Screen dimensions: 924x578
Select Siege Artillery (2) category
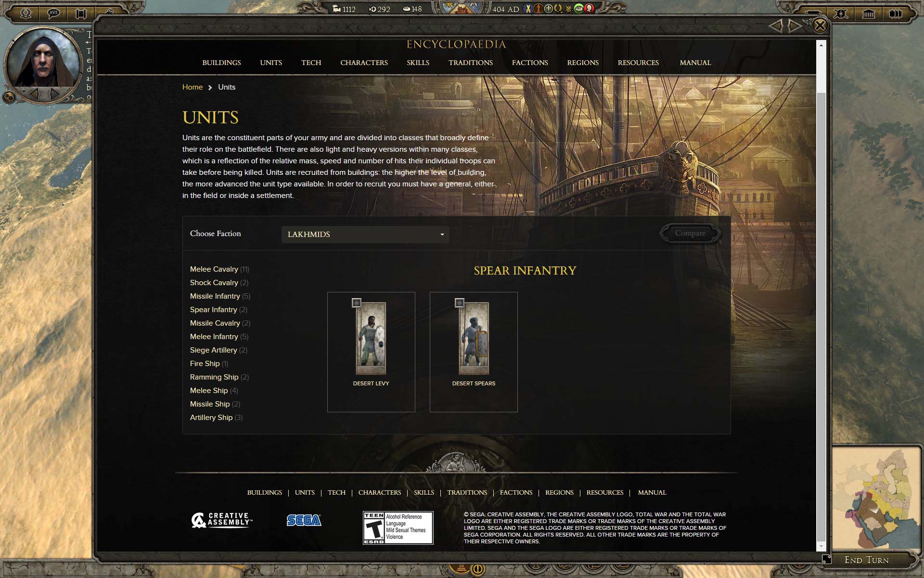click(x=218, y=350)
